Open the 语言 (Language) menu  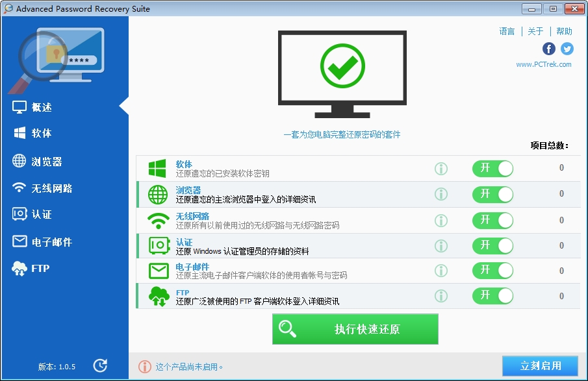[507, 31]
